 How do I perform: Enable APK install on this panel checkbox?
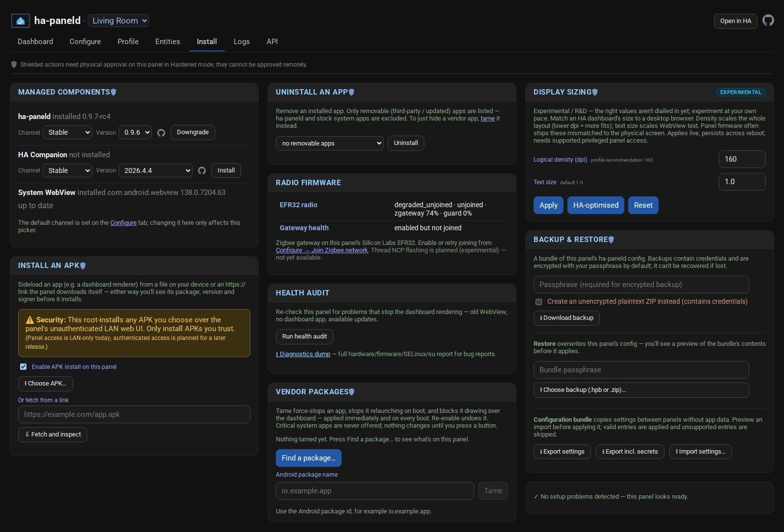click(x=23, y=367)
